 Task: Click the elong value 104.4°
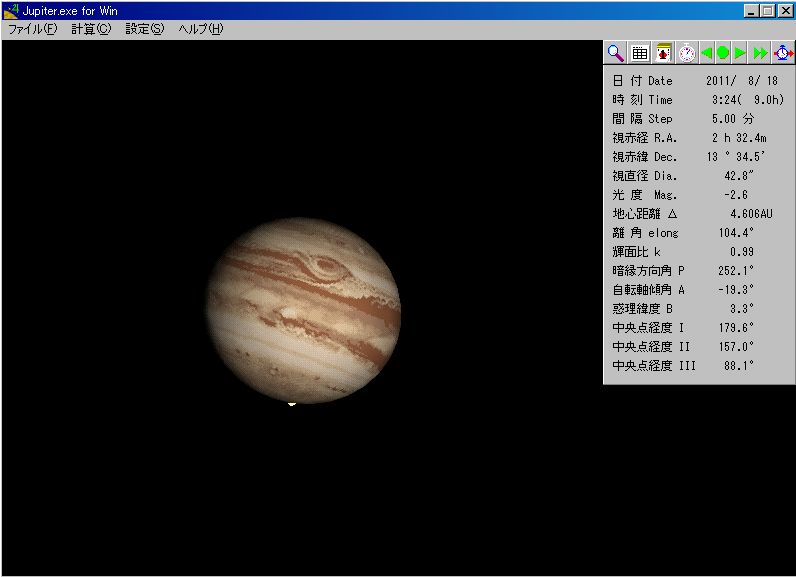point(736,232)
